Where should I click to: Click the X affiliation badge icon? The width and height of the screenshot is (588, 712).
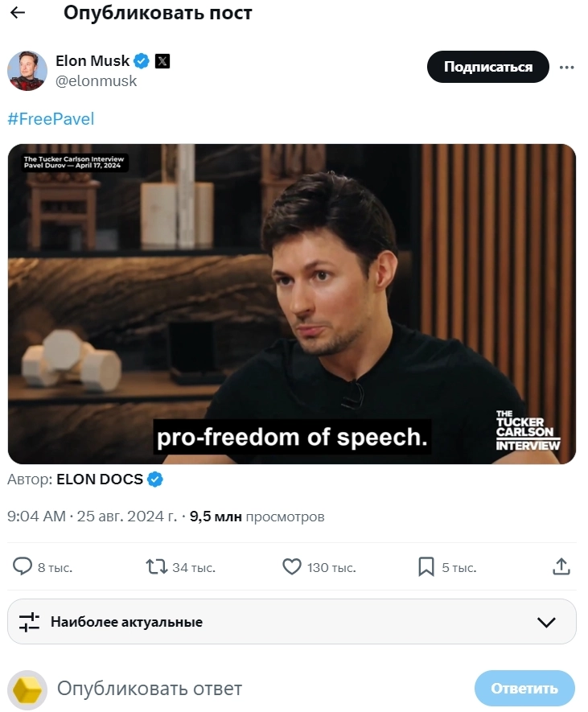(x=162, y=61)
